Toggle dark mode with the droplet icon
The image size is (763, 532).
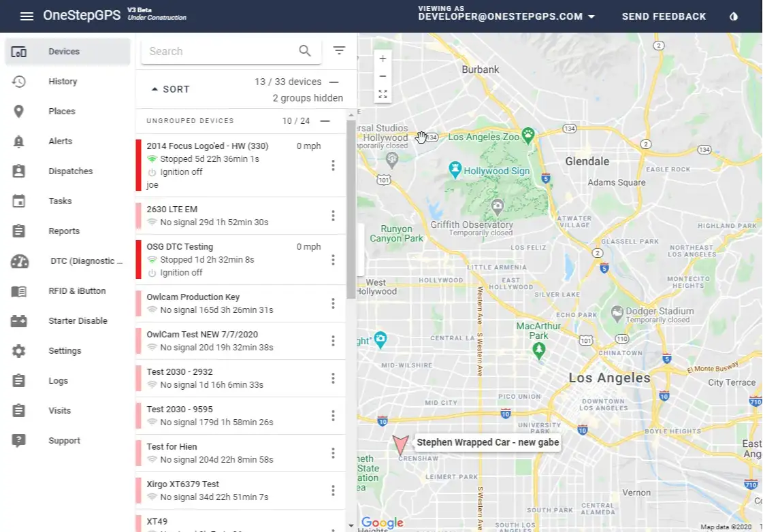(733, 16)
